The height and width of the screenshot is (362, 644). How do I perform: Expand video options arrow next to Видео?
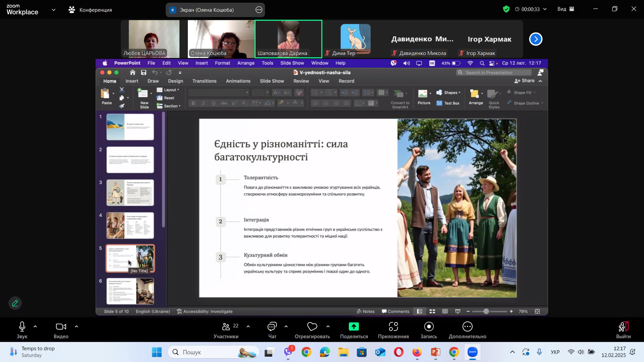tap(76, 326)
